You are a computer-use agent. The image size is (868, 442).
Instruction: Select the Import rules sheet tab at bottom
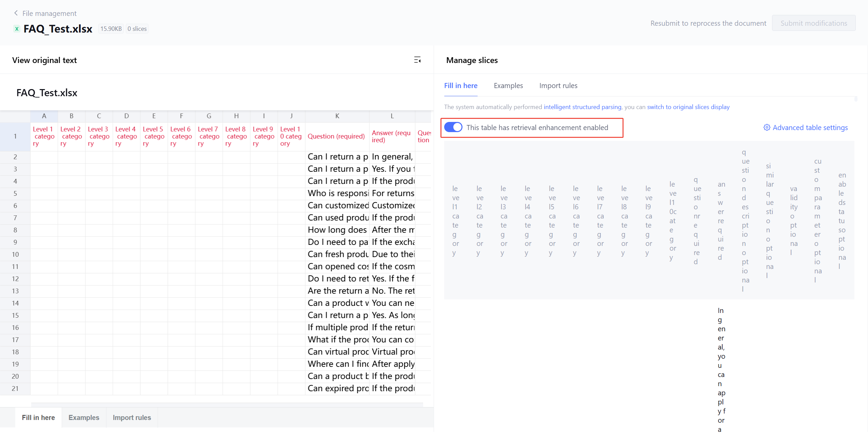(x=132, y=418)
